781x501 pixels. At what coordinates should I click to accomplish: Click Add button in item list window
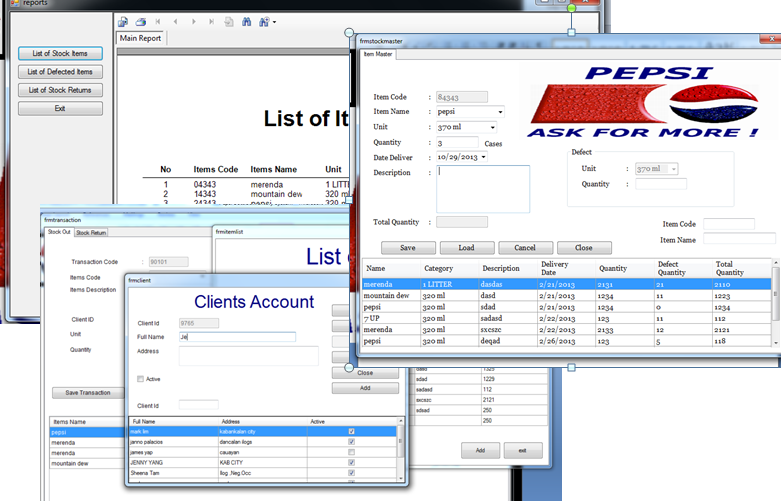pyautogui.click(x=480, y=450)
